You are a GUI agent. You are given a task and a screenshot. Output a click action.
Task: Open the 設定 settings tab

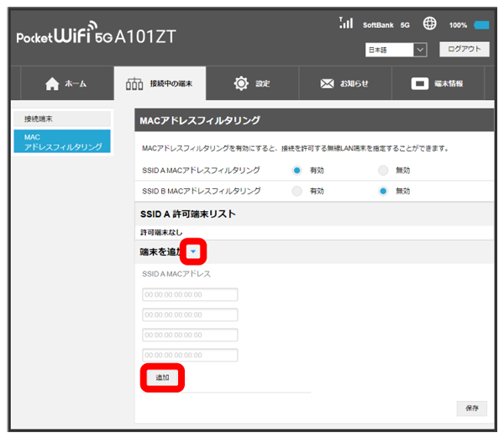(253, 84)
